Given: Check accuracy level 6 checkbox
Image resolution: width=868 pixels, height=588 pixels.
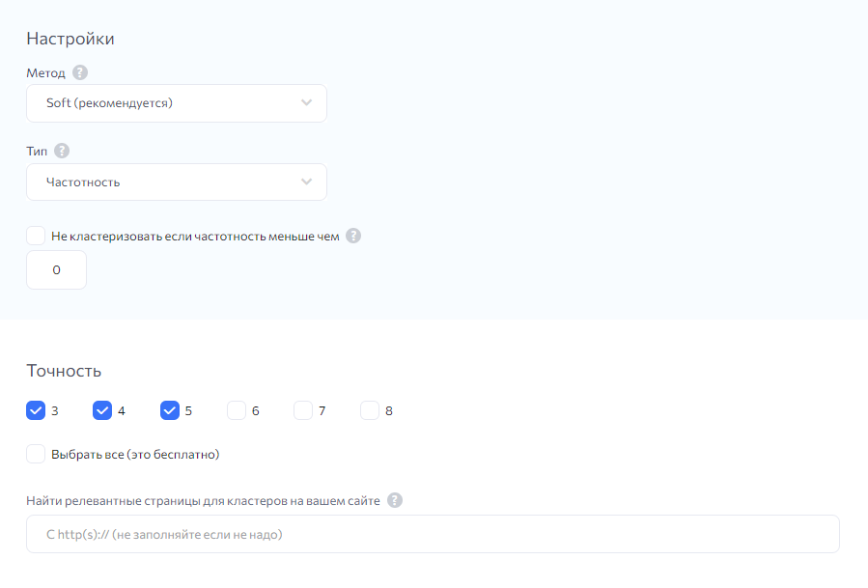Looking at the screenshot, I should point(237,410).
